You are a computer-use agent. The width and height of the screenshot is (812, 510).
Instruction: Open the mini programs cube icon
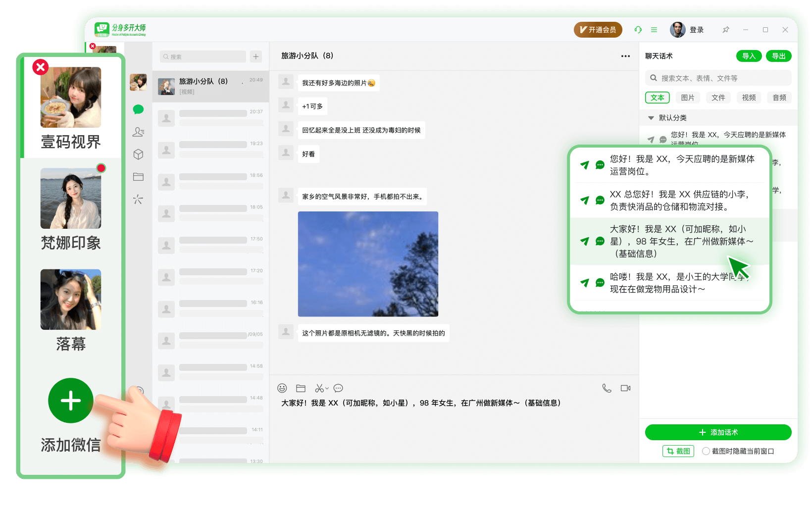(138, 154)
